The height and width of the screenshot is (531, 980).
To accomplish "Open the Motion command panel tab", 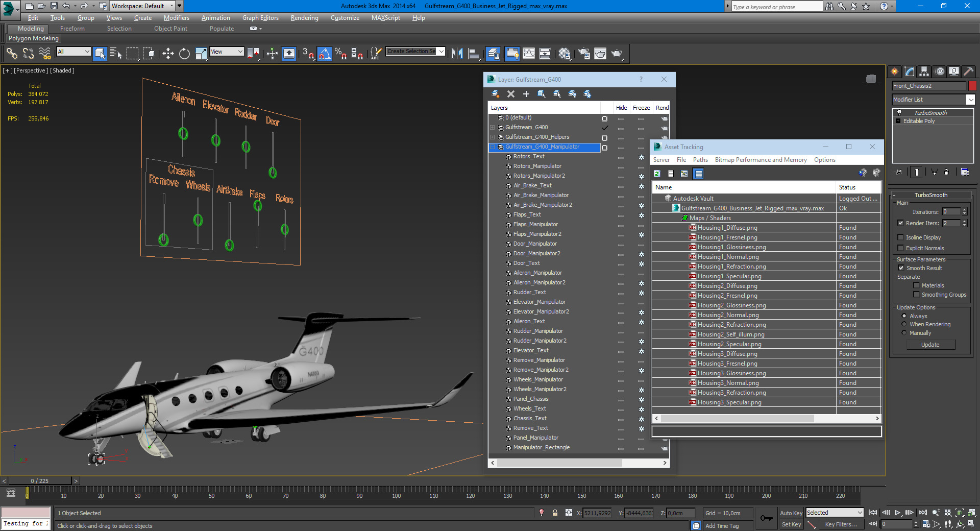I will pyautogui.click(x=940, y=71).
